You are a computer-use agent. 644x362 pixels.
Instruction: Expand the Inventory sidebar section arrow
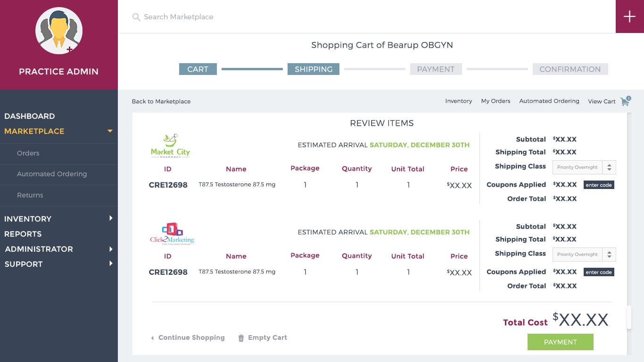point(111,218)
